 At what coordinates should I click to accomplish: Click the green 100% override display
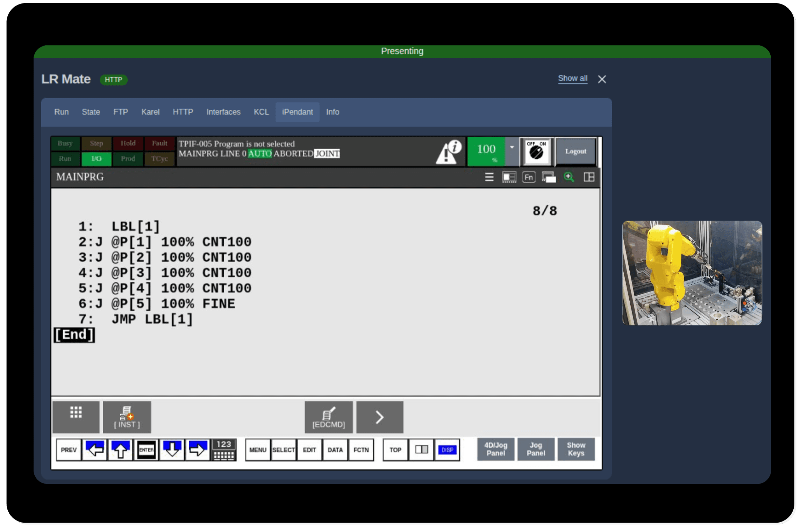[486, 151]
